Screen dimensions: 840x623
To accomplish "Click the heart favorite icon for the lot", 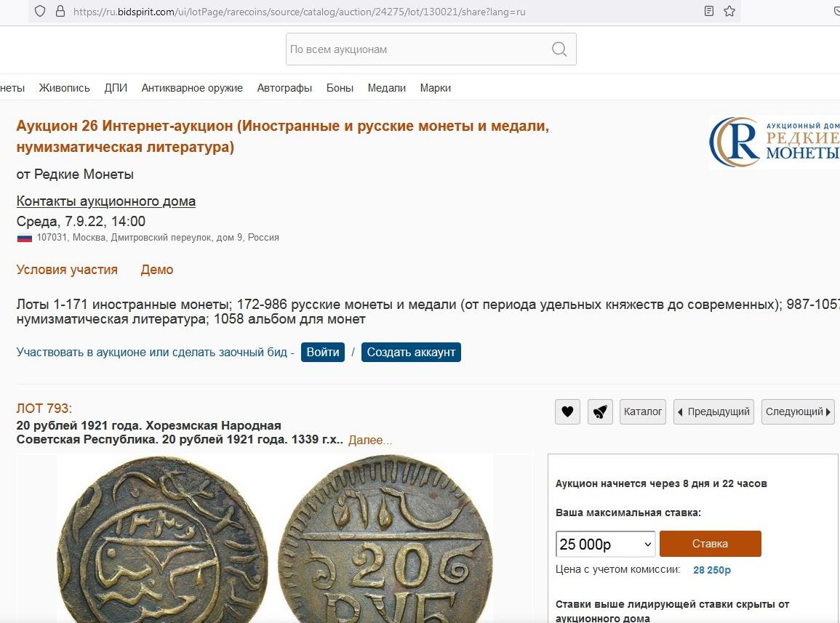I will (x=567, y=412).
